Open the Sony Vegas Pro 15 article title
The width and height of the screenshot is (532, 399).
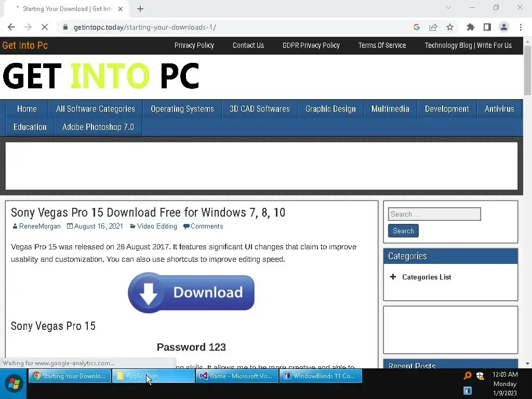(148, 212)
